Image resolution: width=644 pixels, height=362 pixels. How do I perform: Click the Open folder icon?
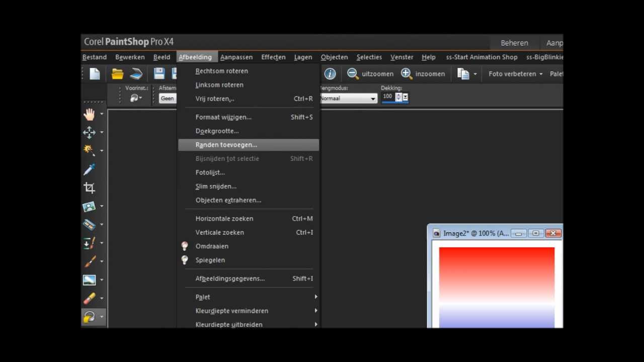[117, 74]
